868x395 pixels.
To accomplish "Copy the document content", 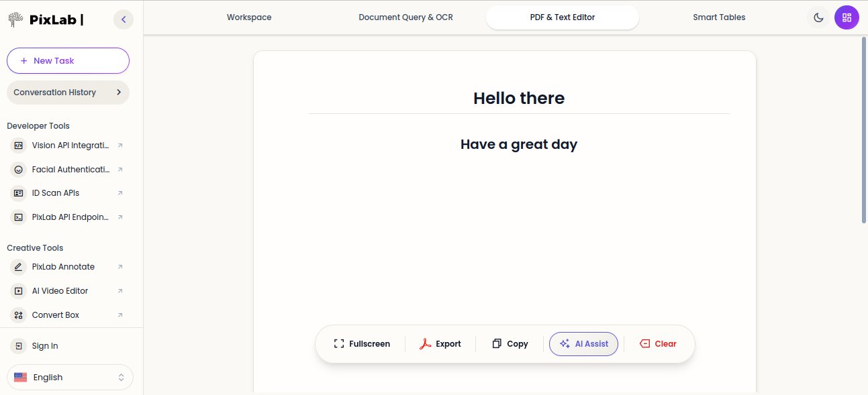I will pos(510,344).
